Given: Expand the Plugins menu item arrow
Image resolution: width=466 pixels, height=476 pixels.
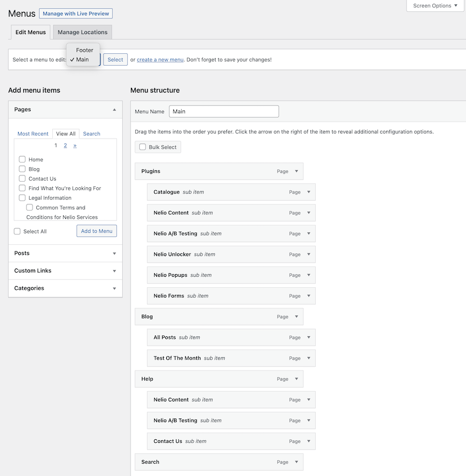Looking at the screenshot, I should 297,171.
